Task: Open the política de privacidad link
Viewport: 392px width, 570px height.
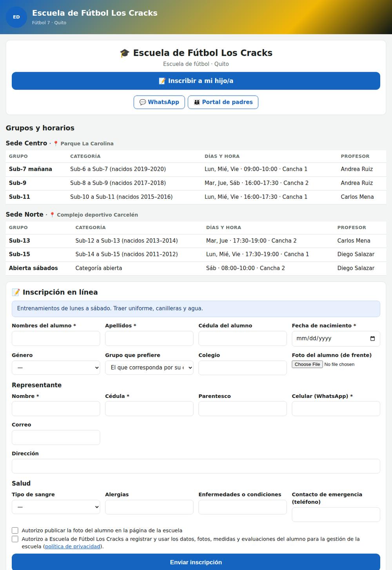Action: 73,546
